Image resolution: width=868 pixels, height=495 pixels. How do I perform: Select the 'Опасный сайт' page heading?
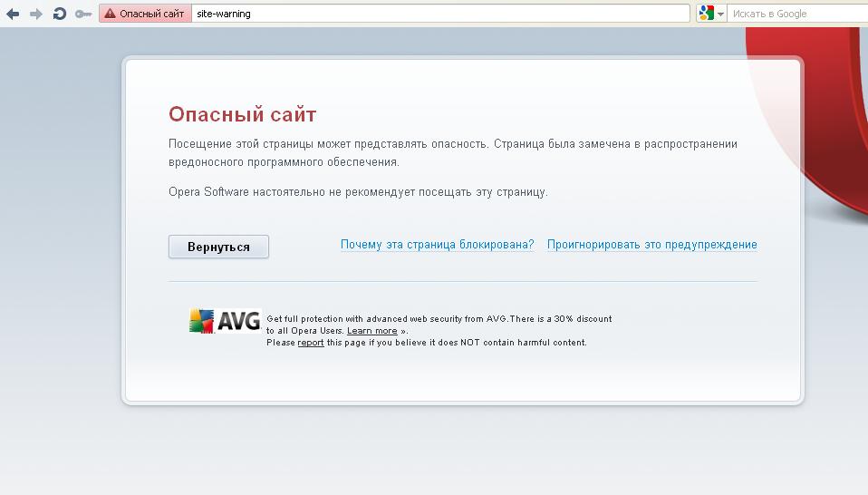(x=243, y=114)
